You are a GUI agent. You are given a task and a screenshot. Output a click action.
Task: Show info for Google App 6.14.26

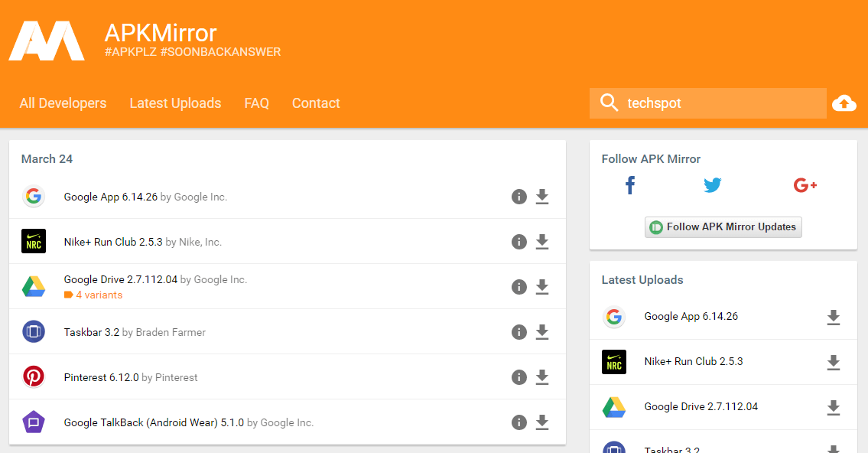point(519,197)
